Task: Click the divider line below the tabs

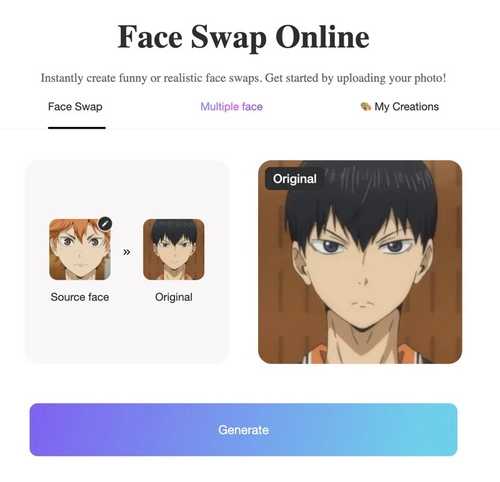Action: click(250, 129)
